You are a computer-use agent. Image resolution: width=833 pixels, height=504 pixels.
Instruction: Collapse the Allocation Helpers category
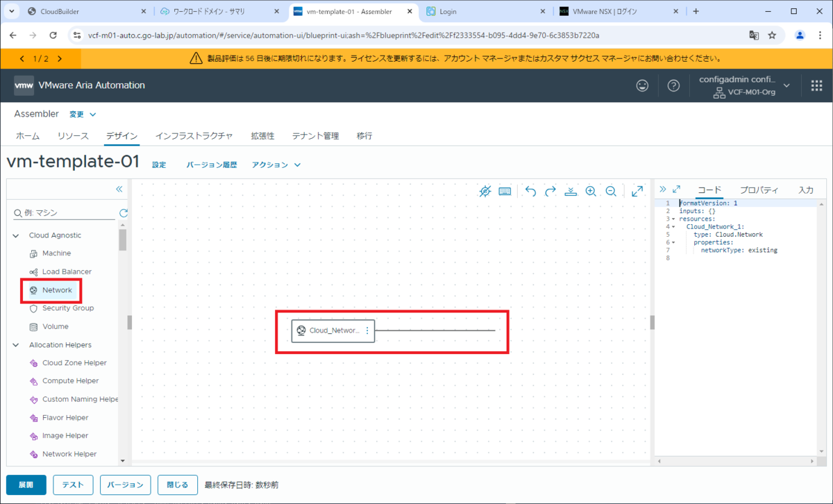pos(16,345)
